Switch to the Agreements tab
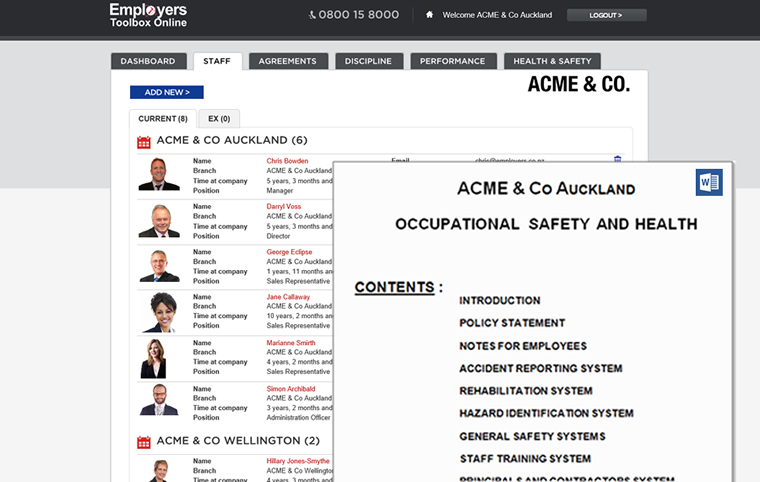This screenshot has width=760, height=482. point(287,61)
